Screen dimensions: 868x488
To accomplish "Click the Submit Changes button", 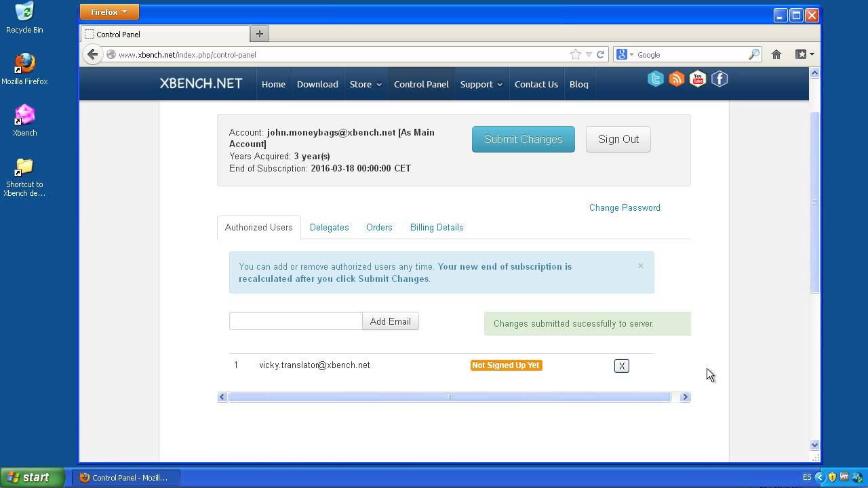I will point(523,139).
